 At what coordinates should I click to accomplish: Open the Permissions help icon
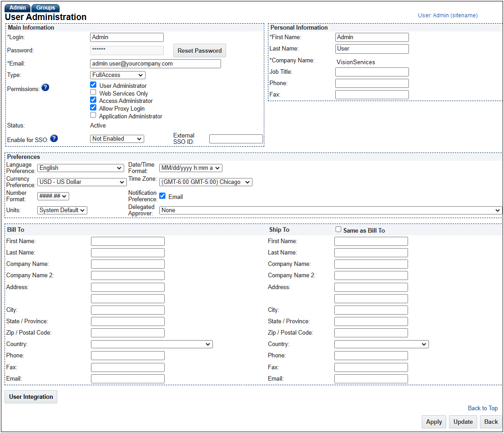point(45,88)
